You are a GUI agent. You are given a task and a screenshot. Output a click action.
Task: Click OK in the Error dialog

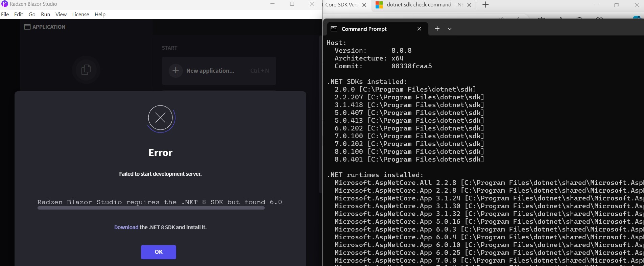[159, 252]
